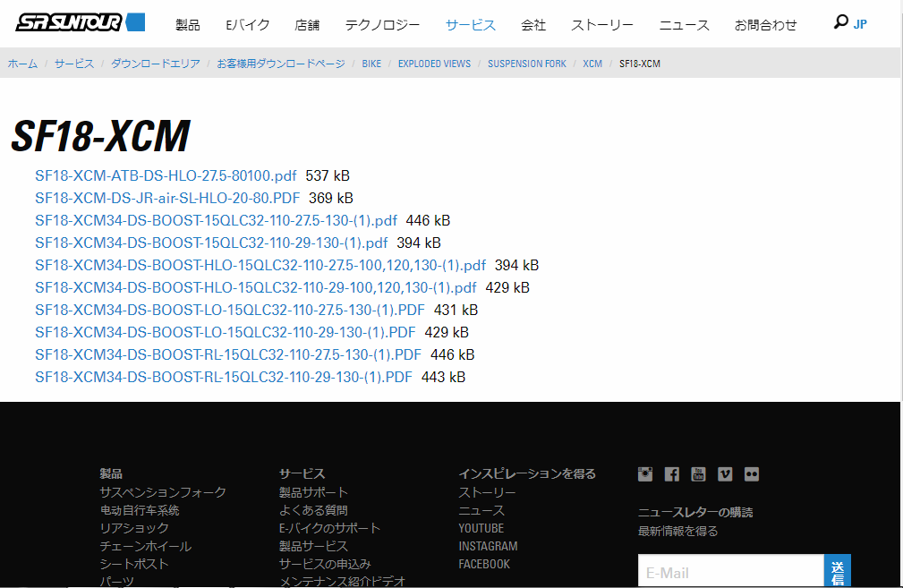903x588 pixels.
Task: Open FACEBOOK text link in footer
Action: 484,564
